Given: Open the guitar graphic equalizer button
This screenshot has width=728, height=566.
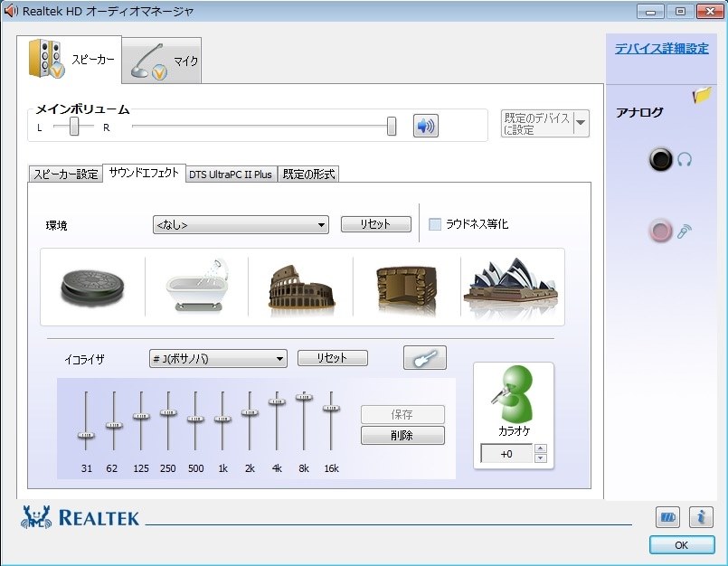Looking at the screenshot, I should 425,358.
